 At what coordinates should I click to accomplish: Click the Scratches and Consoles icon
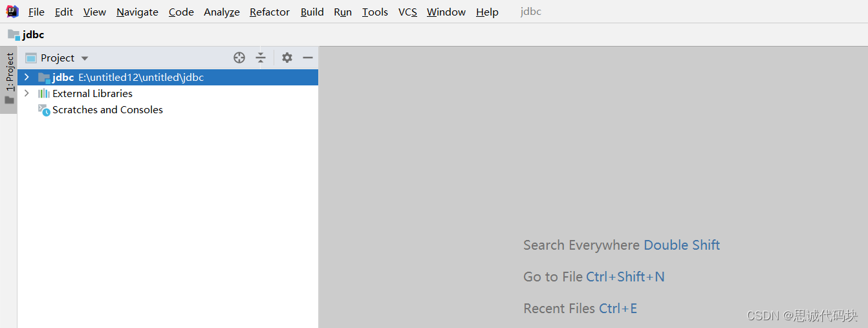44,110
